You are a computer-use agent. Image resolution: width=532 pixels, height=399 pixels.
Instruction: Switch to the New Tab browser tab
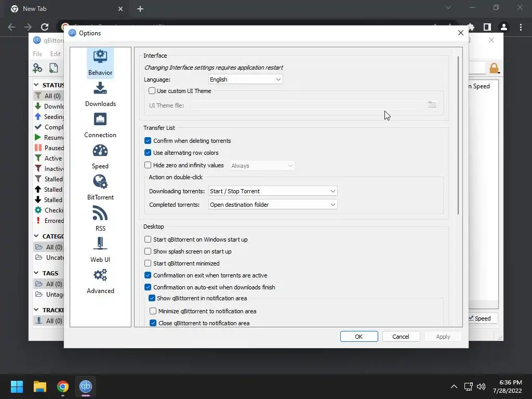(66, 9)
